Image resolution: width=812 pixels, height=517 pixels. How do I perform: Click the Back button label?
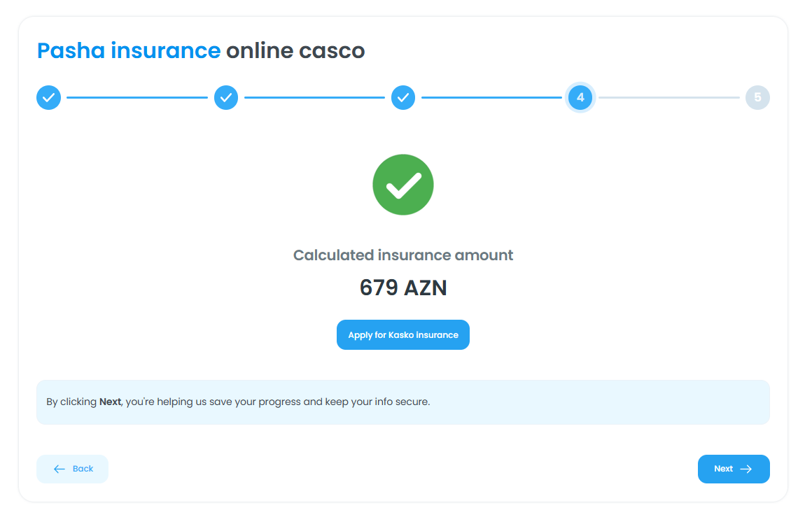click(83, 469)
